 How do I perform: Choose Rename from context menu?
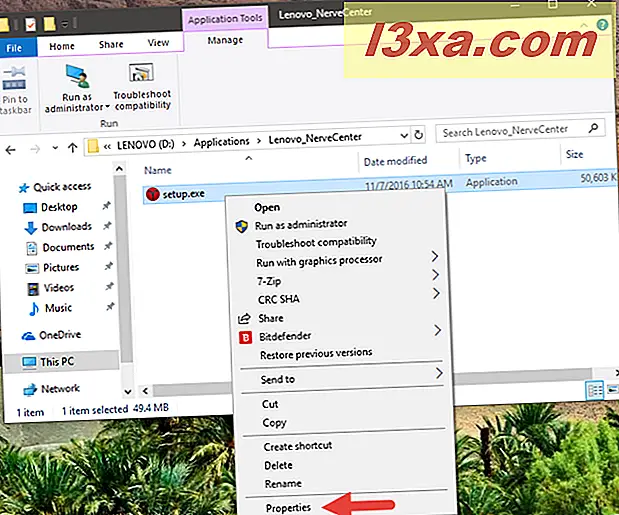point(283,483)
